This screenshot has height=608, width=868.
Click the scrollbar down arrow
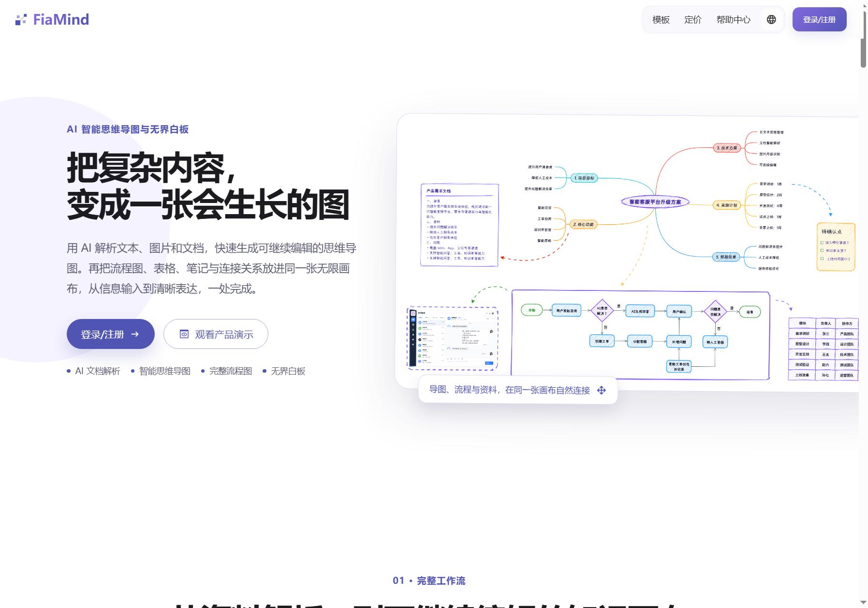863,603
